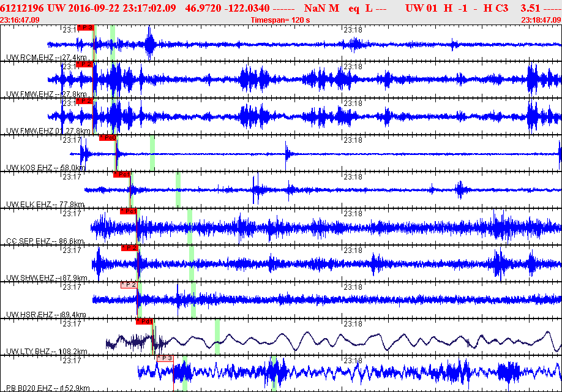
Task: Select the Pc1 pick flag on ELK trace
Action: click(x=122, y=175)
